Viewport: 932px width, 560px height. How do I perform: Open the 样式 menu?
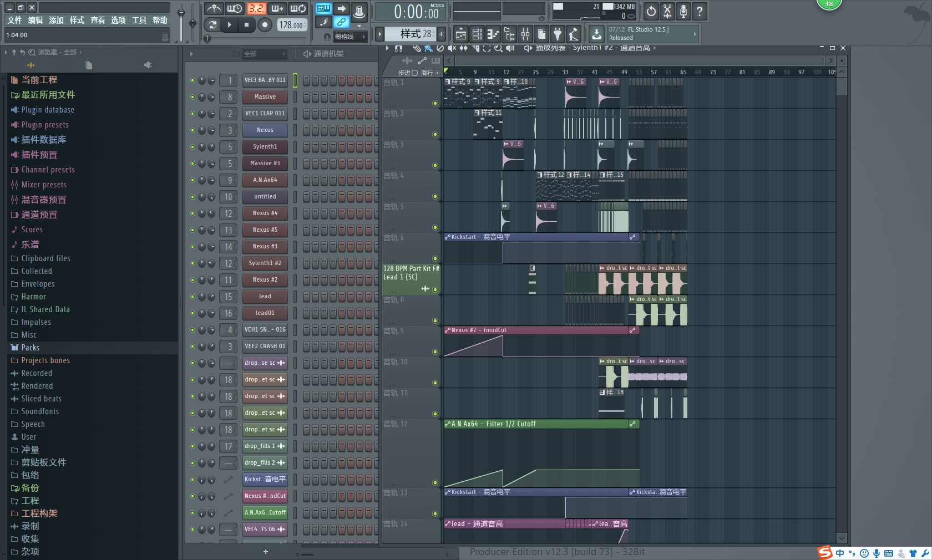point(77,20)
